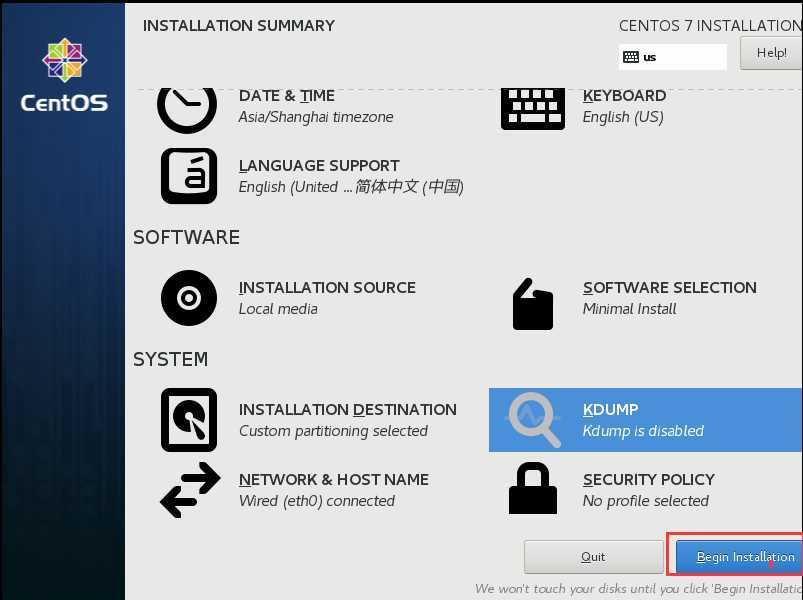
Task: Select DATE & TIME heading
Action: [x=286, y=96]
